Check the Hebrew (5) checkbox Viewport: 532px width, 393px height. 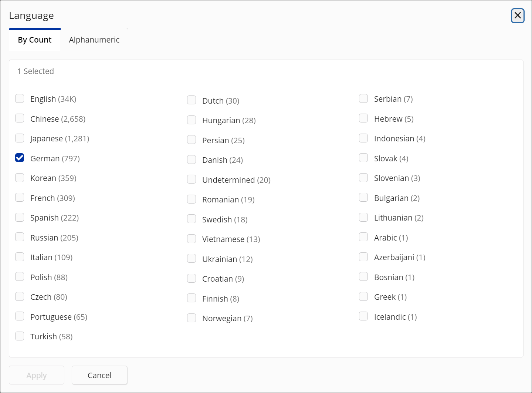coord(363,118)
